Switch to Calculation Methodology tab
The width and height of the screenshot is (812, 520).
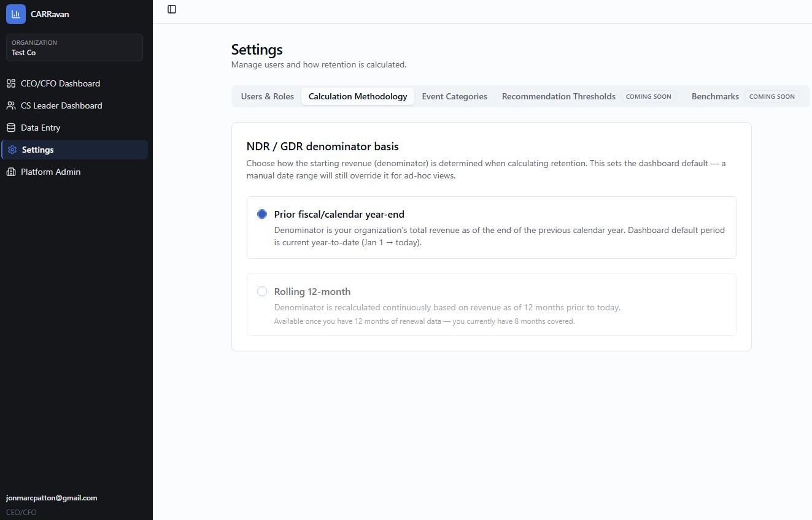(x=358, y=96)
